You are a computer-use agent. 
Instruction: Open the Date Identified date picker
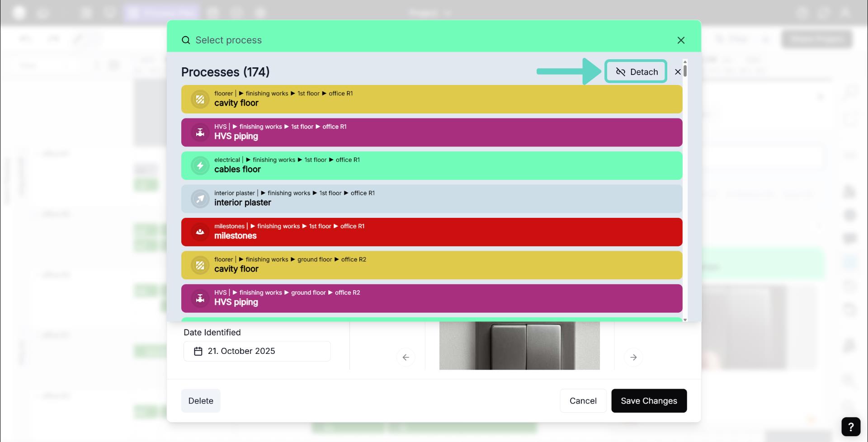point(257,351)
